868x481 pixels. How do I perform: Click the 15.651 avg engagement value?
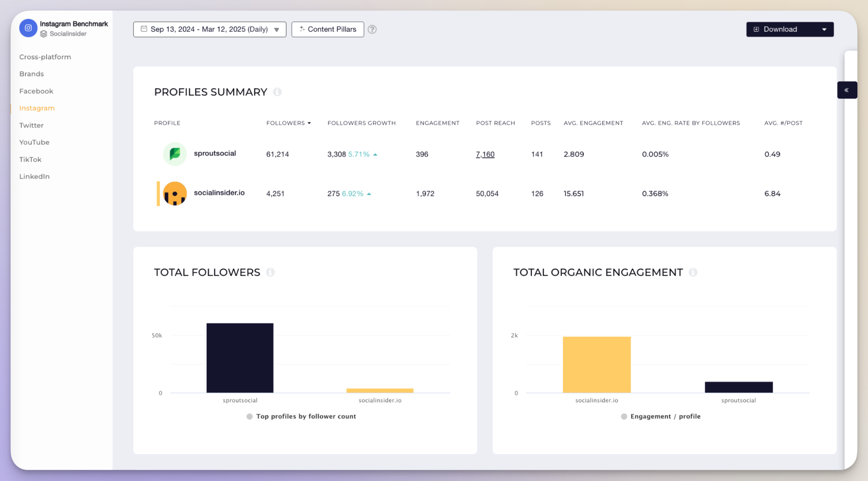pos(574,194)
